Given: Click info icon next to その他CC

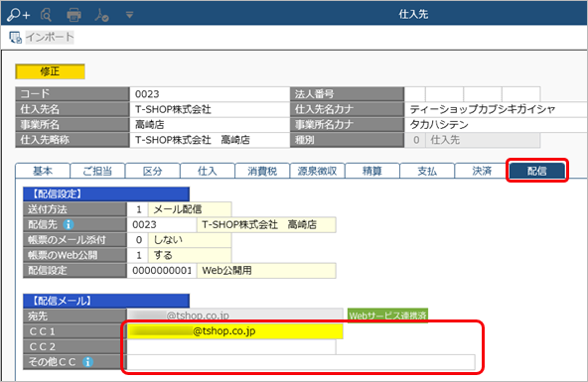Looking at the screenshot, I should tap(87, 362).
